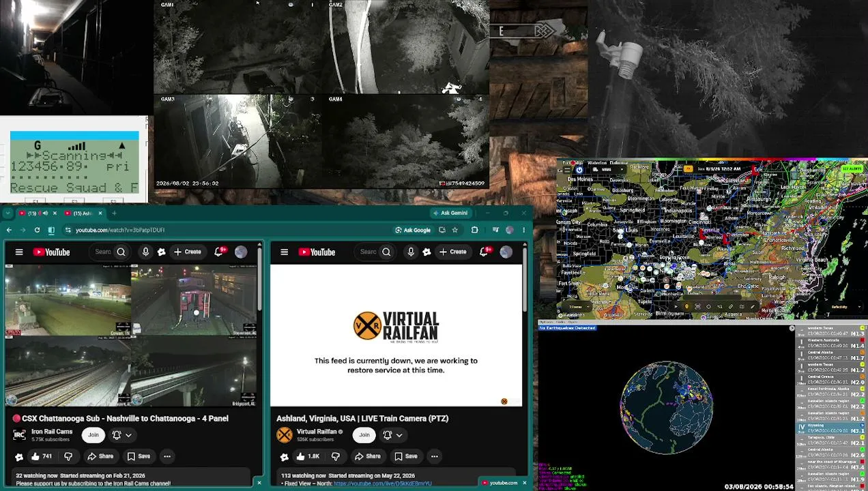This screenshot has width=868, height=491.
Task: Click the green alerts button on radar
Action: tap(852, 168)
